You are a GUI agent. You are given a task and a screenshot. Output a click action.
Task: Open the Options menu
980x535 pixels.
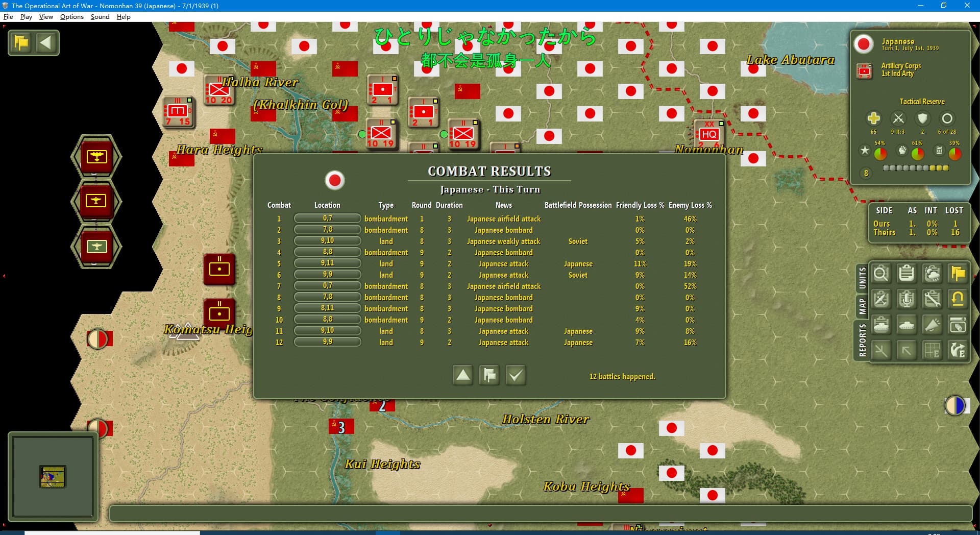point(71,16)
